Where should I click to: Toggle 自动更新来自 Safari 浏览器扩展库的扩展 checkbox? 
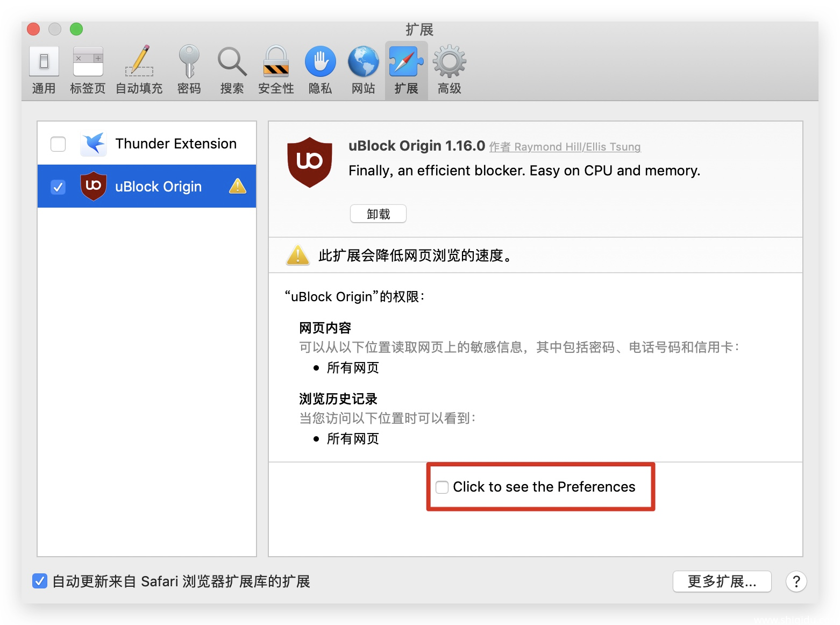40,581
